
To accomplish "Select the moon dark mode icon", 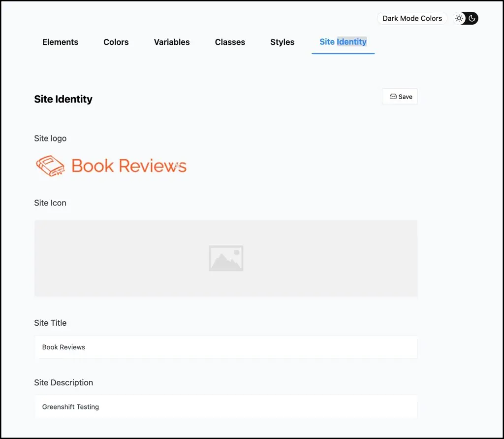I will click(472, 18).
